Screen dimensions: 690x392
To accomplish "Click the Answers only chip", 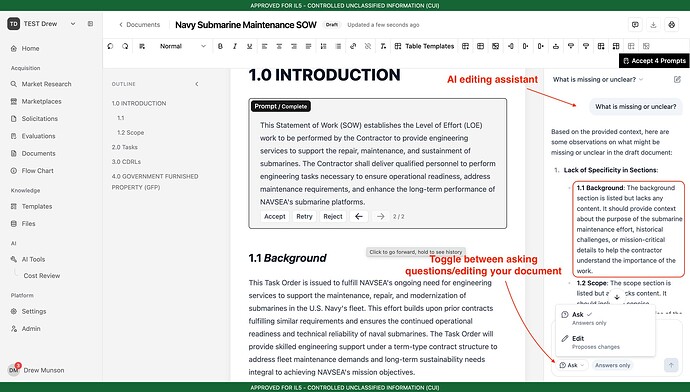I will [x=613, y=365].
